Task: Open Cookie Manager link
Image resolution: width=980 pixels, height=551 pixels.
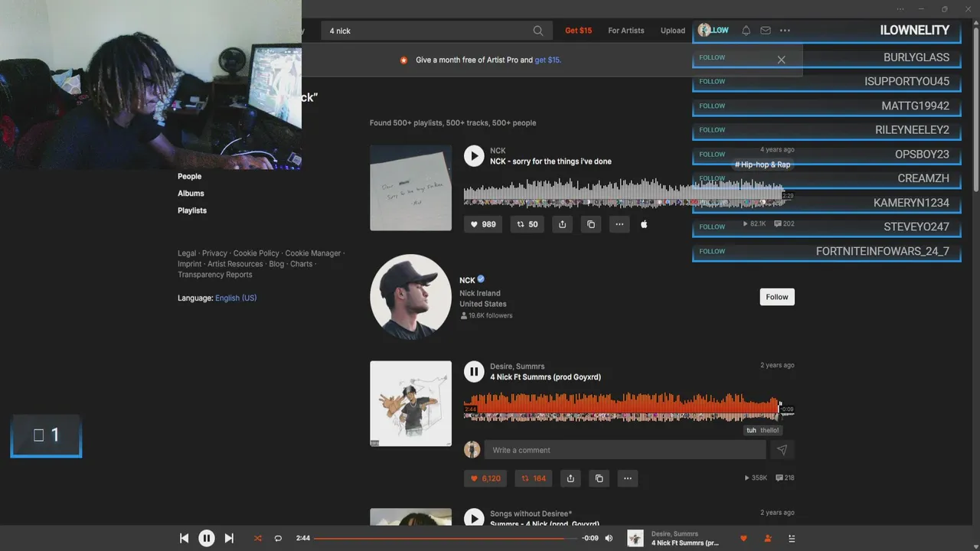Action: pos(313,253)
